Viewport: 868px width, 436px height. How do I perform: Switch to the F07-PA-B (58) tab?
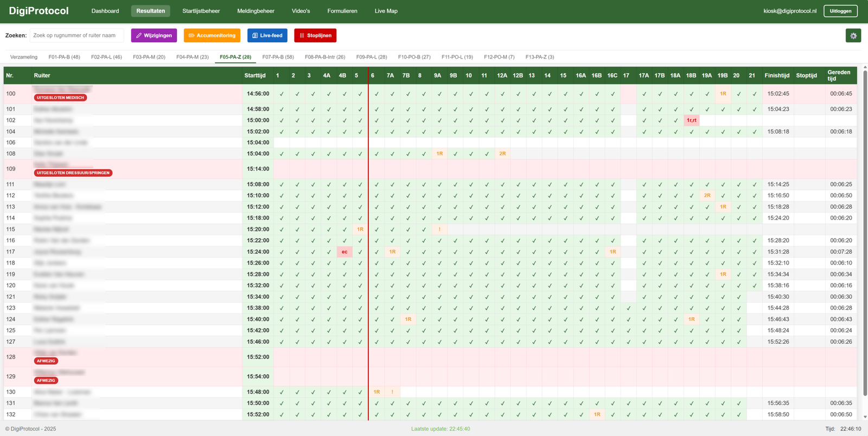278,57
